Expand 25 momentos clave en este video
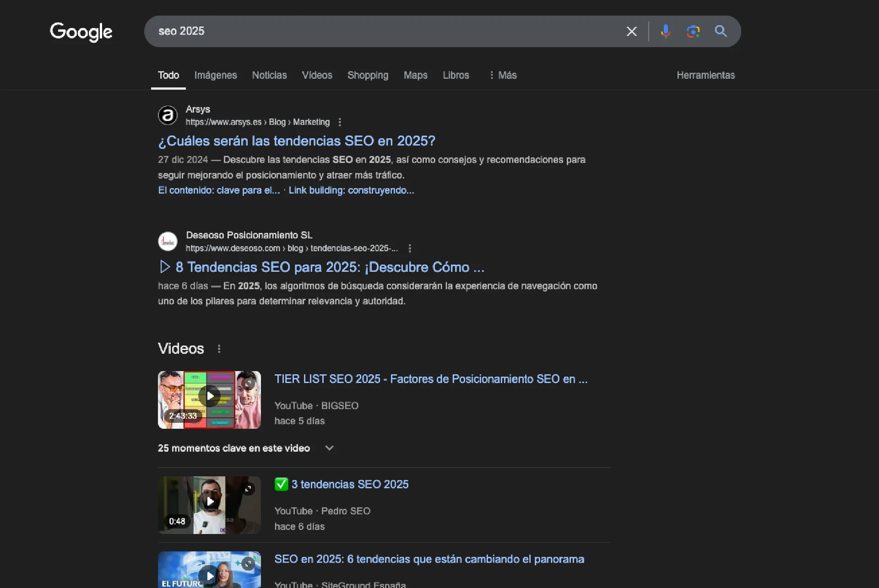 tap(329, 448)
